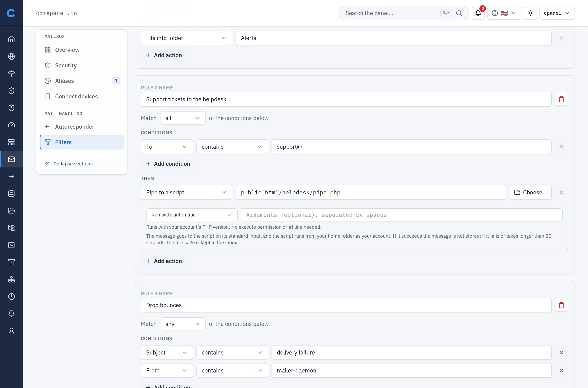Viewport: 588px width, 388px height.
Task: Open the clock cron icon in left rail
Action: [x=11, y=297]
